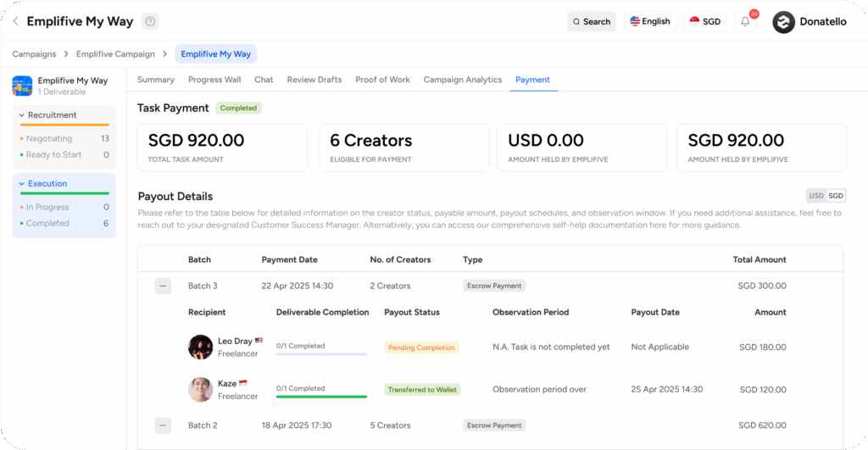Open the Search box
Screen dimensions: 868x450
591,21
